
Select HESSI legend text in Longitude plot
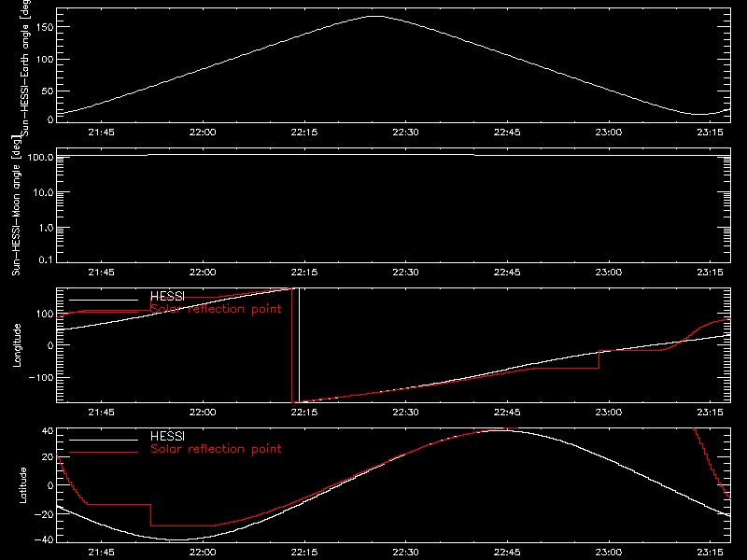pos(167,296)
